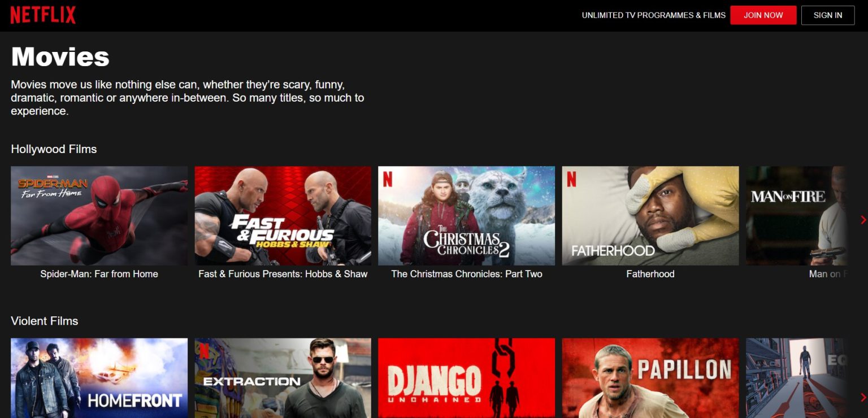Open the Spider-Man: Far from Home thumbnail

(99, 215)
